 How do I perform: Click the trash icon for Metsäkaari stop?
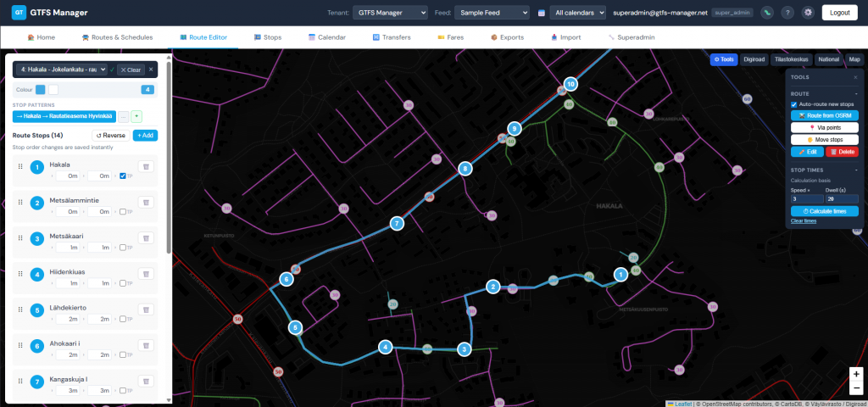(145, 239)
